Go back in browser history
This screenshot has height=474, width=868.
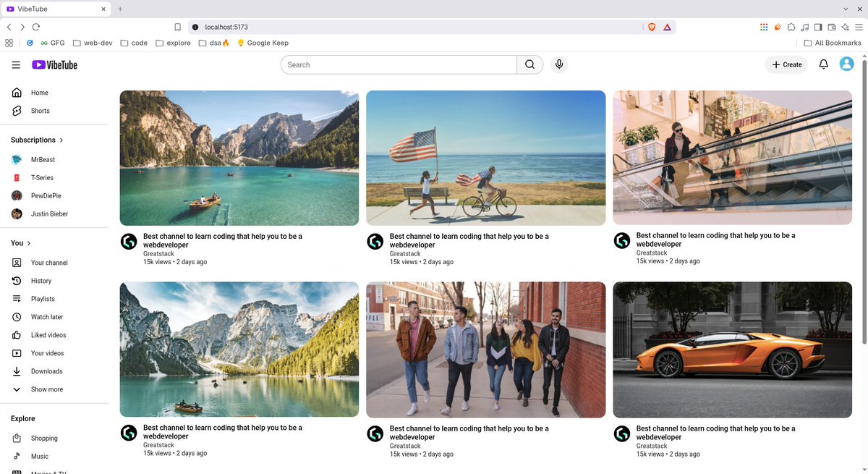pos(9,27)
